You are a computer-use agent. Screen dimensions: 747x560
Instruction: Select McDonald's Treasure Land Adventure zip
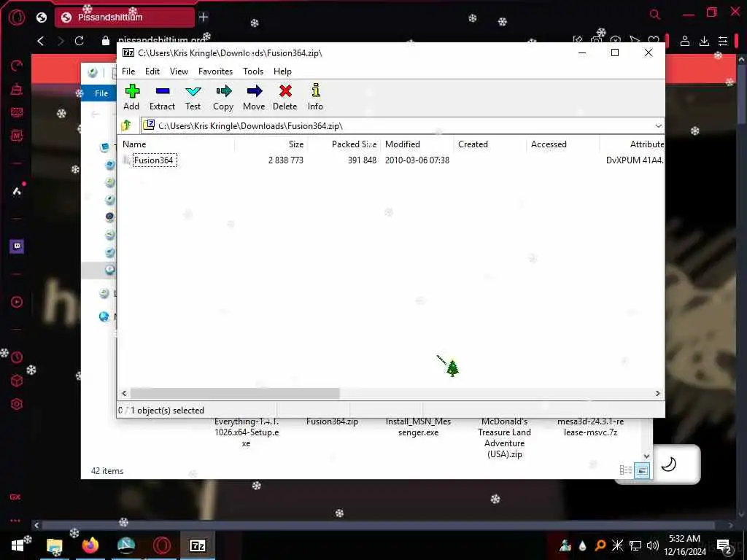tap(505, 438)
